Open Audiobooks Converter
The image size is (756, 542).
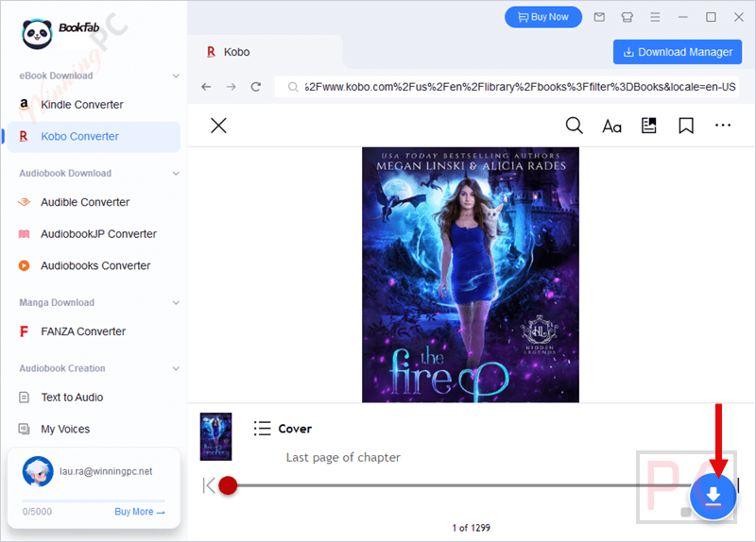pyautogui.click(x=94, y=266)
